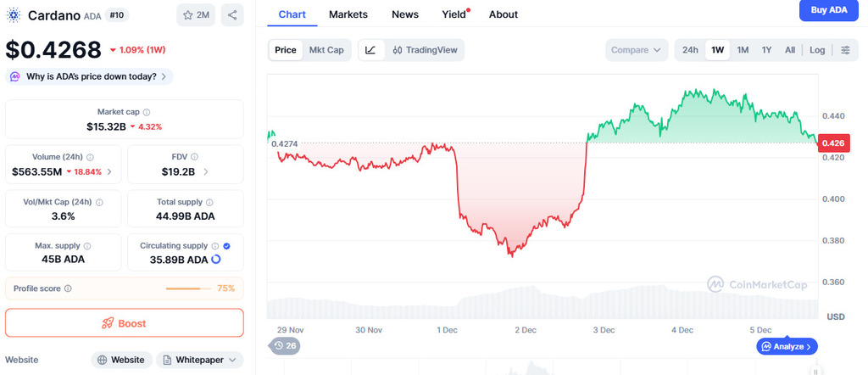This screenshot has width=868, height=375.
Task: Click the Market cap info icon
Action: (x=147, y=112)
